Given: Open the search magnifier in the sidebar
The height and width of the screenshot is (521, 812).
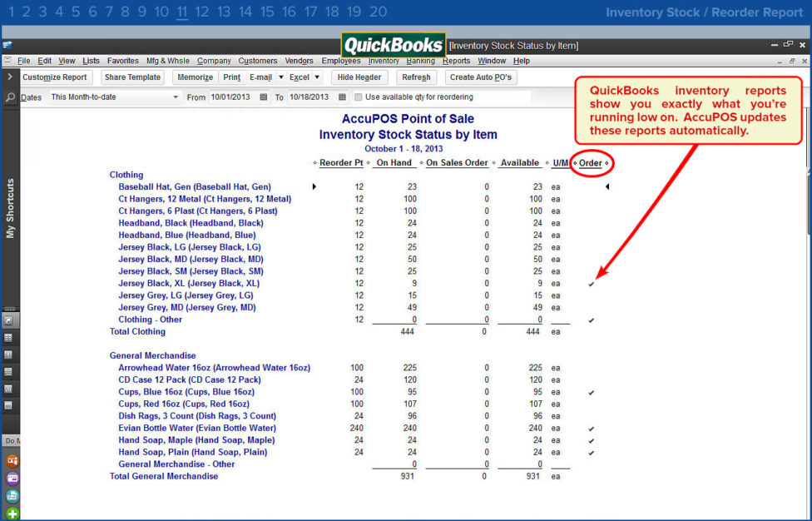Looking at the screenshot, I should pyautogui.click(x=9, y=97).
